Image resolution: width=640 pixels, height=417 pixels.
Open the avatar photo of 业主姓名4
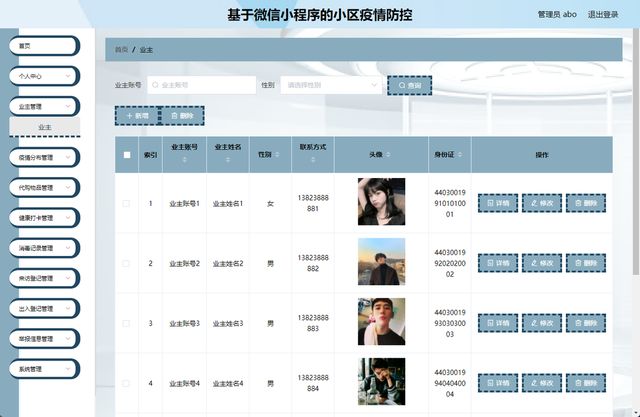pyautogui.click(x=382, y=382)
